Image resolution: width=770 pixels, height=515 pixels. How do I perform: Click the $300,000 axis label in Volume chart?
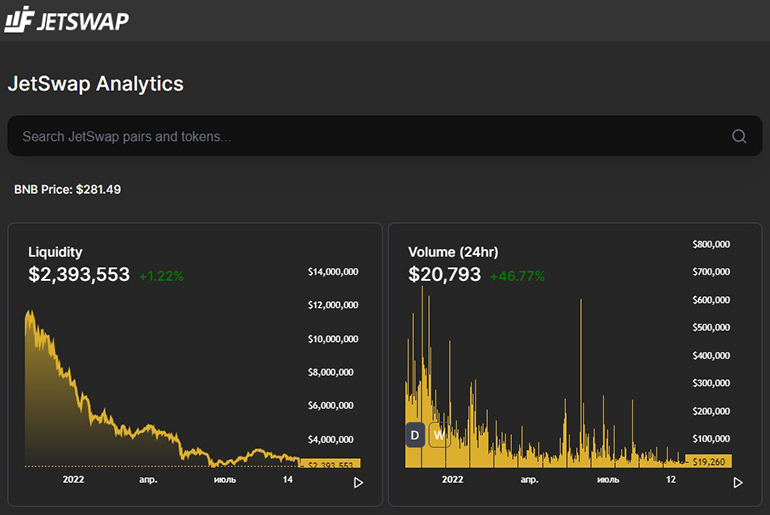[x=711, y=383]
